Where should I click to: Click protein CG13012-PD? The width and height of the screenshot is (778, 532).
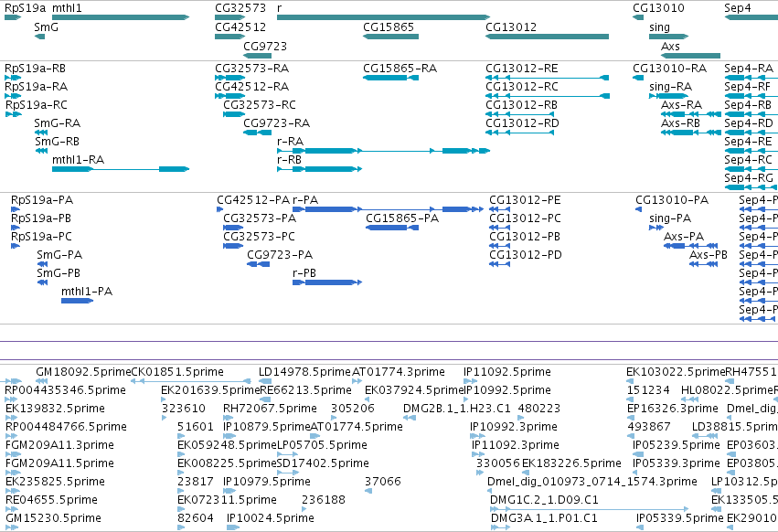point(526,255)
